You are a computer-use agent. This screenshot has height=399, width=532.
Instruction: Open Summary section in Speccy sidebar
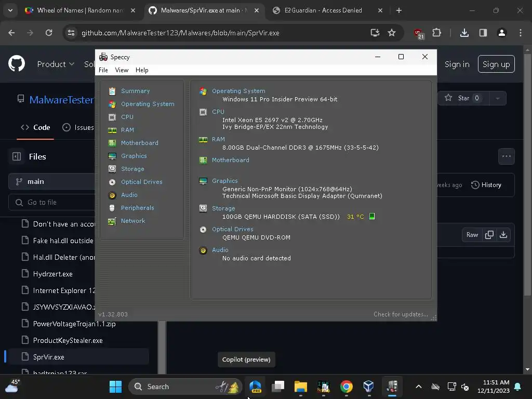(135, 91)
